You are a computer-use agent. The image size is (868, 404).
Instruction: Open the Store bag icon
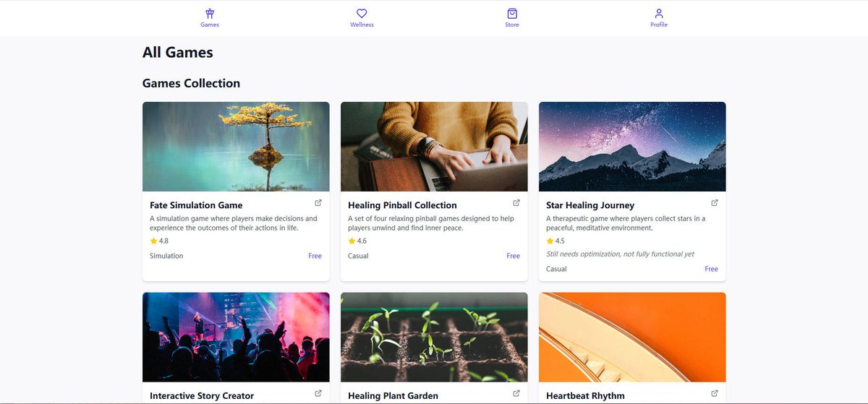point(512,13)
